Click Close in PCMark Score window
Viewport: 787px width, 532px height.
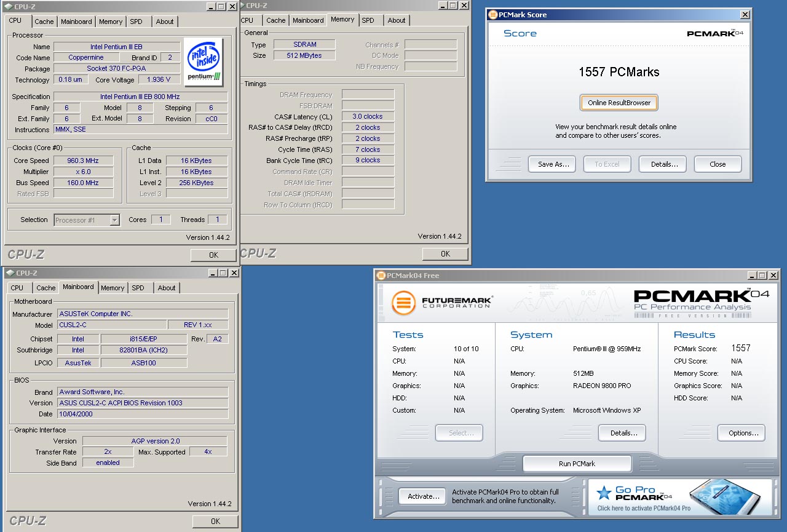pos(718,164)
